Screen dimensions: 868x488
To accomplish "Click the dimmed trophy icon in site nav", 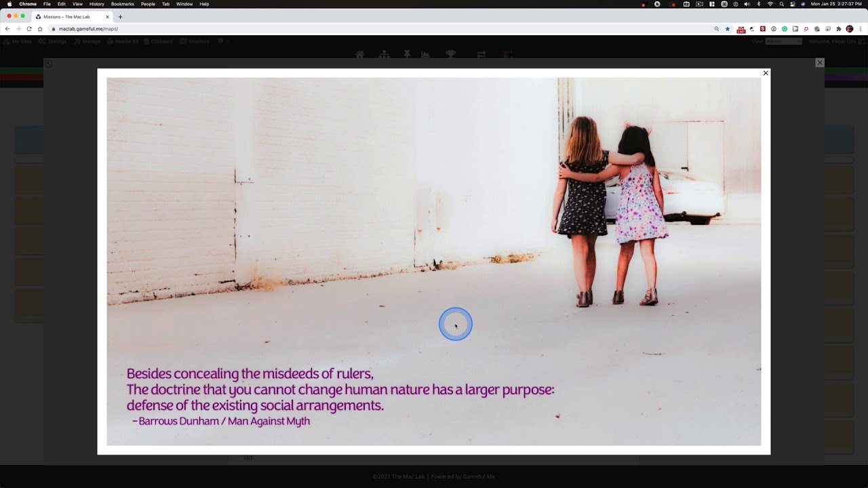I will click(450, 54).
